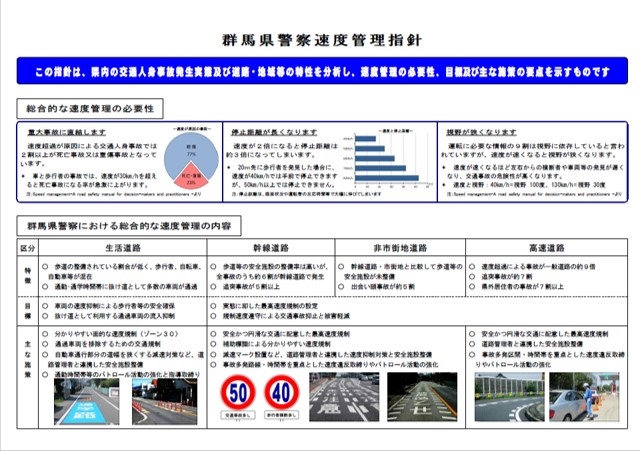Click the 40 speed limit sign image
640x451 pixels.
point(282,393)
